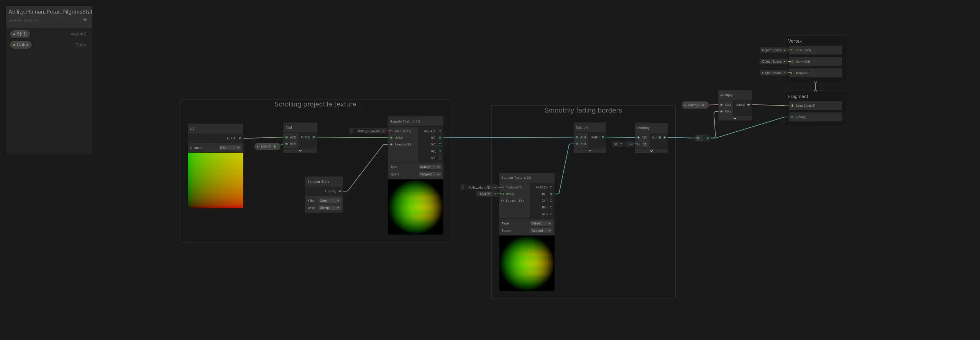Select the Shift property in the blackboard
980x340 pixels.
coord(20,34)
